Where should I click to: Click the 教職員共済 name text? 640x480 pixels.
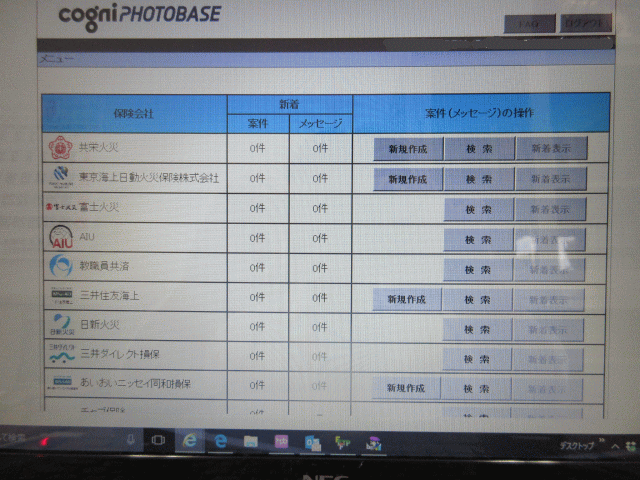click(104, 266)
